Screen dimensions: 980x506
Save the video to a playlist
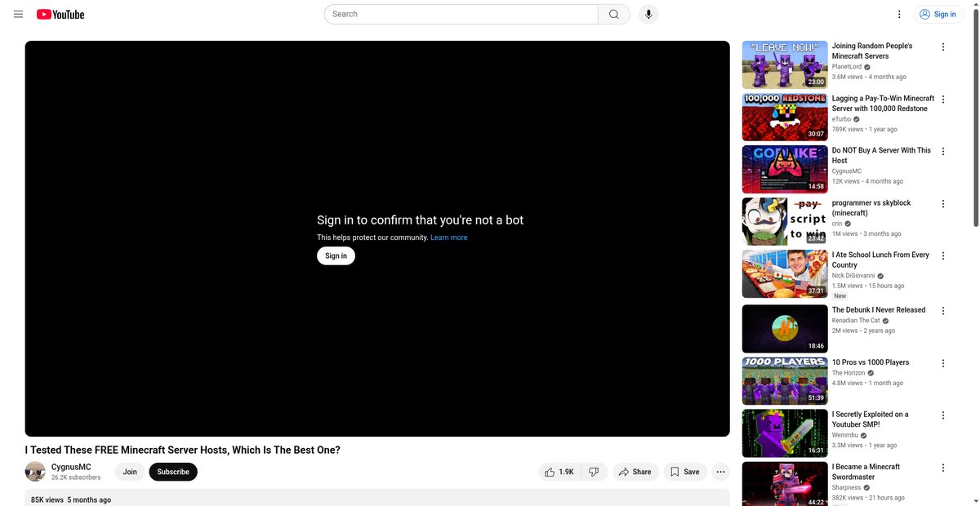[684, 472]
